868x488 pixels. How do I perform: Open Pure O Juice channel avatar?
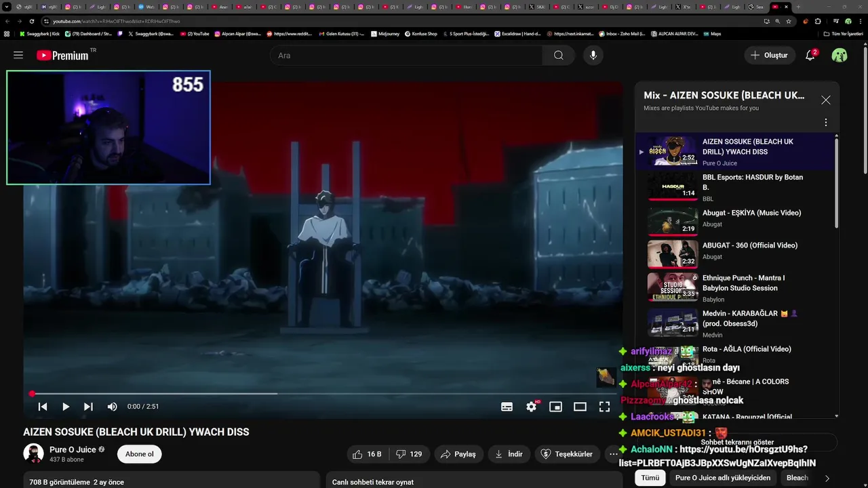pos(33,453)
